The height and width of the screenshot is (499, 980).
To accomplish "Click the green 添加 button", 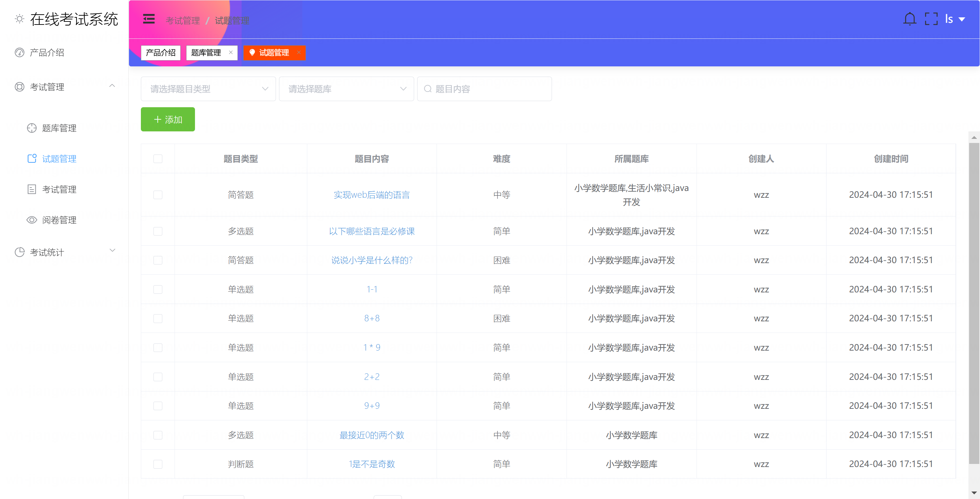I will pyautogui.click(x=168, y=119).
